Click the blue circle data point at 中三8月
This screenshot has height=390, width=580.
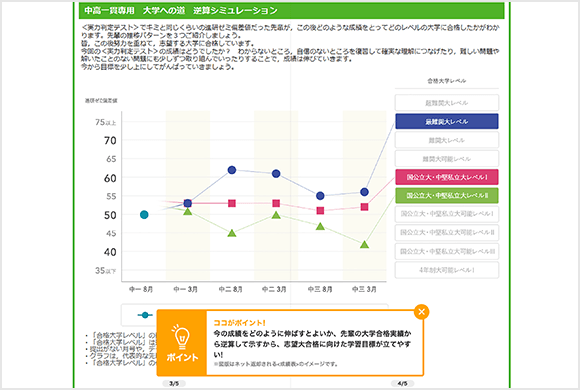pyautogui.click(x=320, y=196)
